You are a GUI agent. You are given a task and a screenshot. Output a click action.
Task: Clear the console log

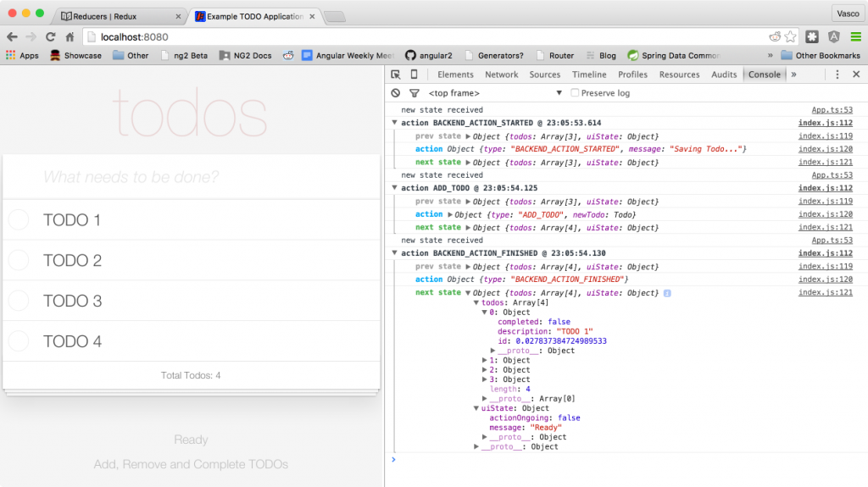[x=395, y=93]
